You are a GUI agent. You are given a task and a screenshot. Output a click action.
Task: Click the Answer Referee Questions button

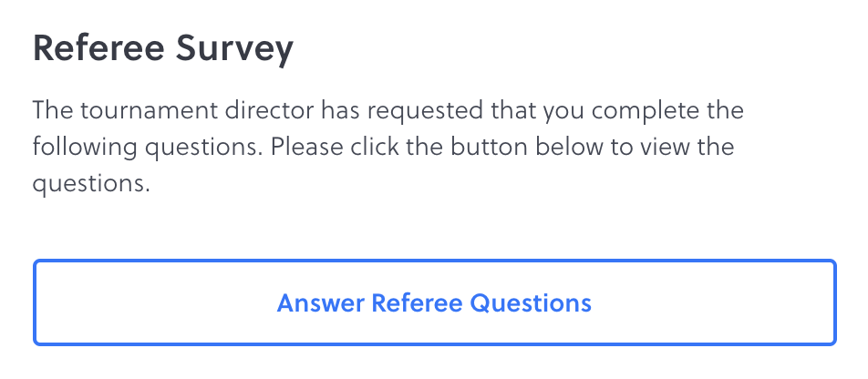click(434, 302)
